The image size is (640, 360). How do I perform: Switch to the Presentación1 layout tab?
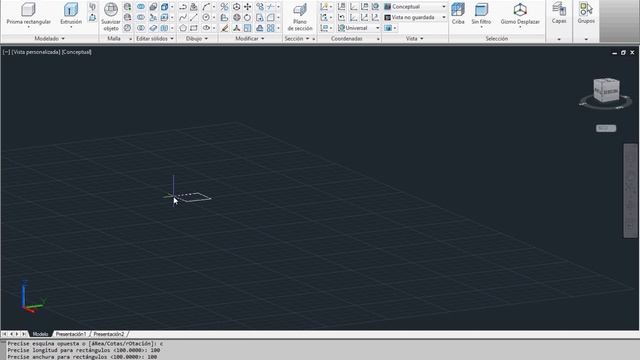pyautogui.click(x=71, y=334)
